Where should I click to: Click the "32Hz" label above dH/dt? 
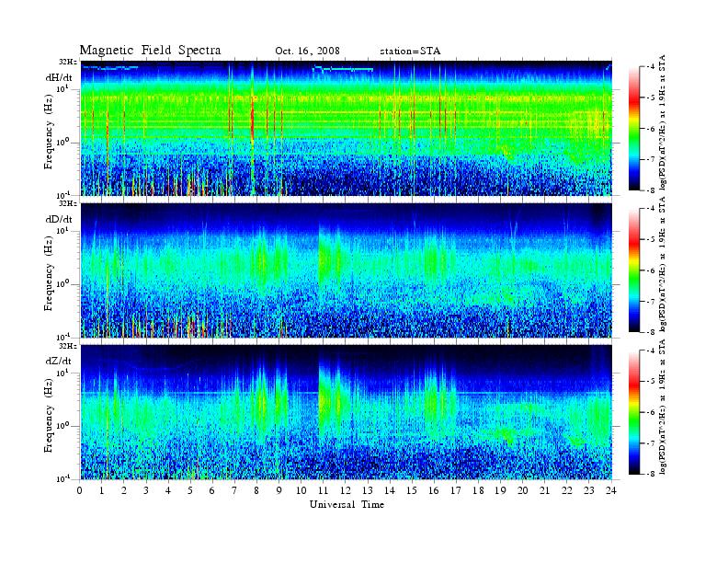coord(68,62)
